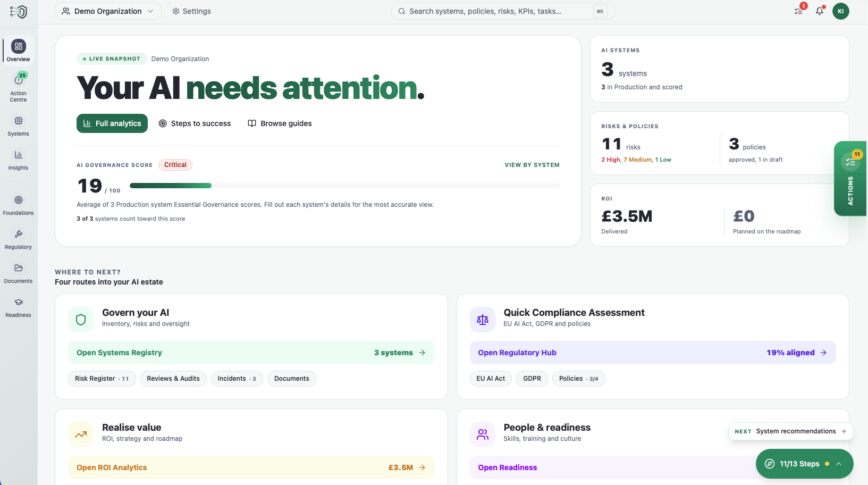The width and height of the screenshot is (868, 485).
Task: Click the compass icon in Steps widget
Action: click(x=770, y=464)
